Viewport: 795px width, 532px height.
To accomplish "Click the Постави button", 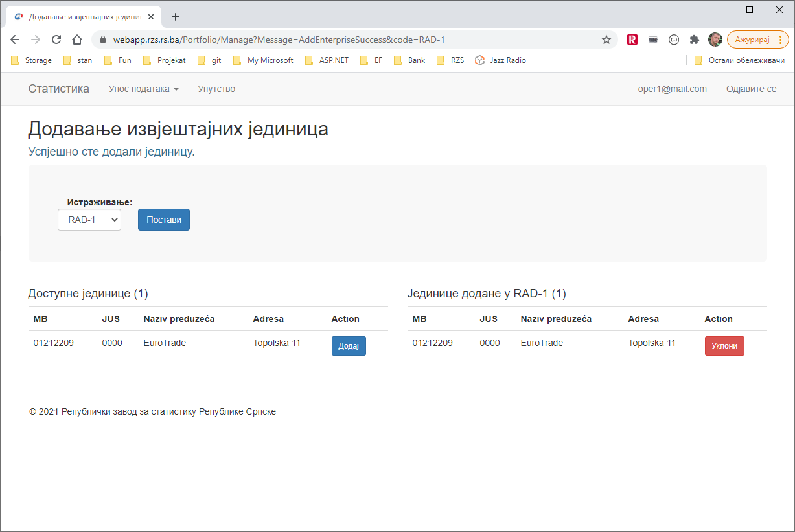I will tap(164, 220).
